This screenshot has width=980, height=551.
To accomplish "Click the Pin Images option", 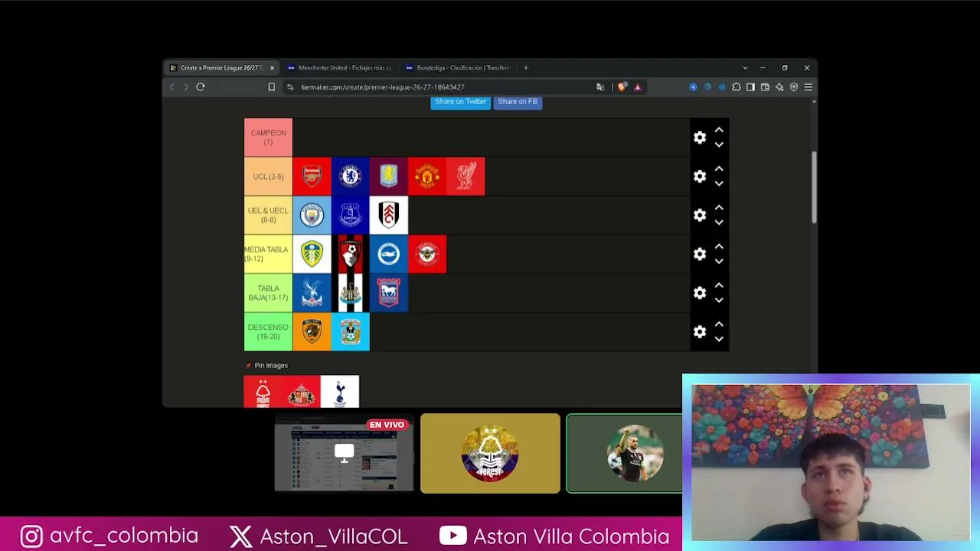I will tap(266, 366).
